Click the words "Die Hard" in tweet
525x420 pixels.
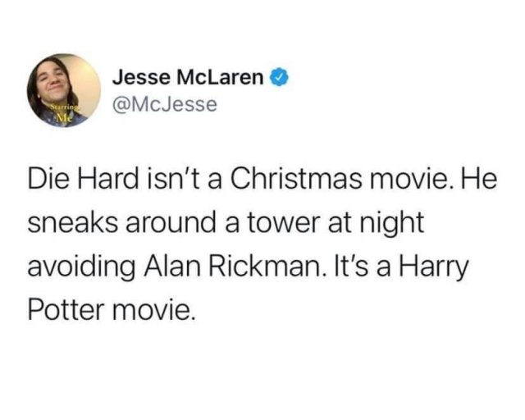pos(83,178)
